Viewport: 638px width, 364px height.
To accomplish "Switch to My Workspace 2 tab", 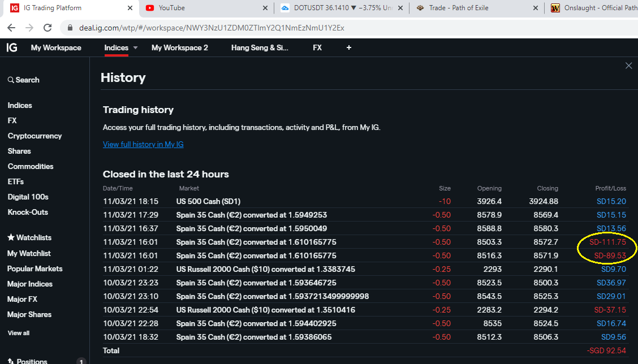I will [179, 48].
